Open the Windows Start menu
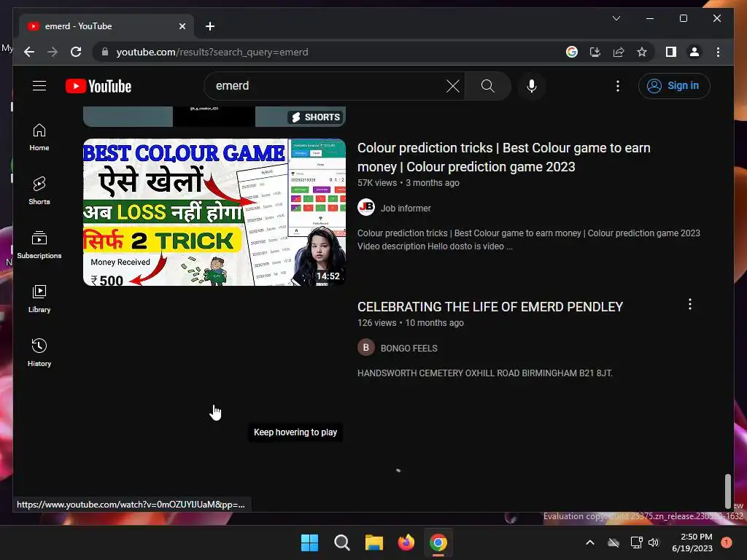 [309, 542]
